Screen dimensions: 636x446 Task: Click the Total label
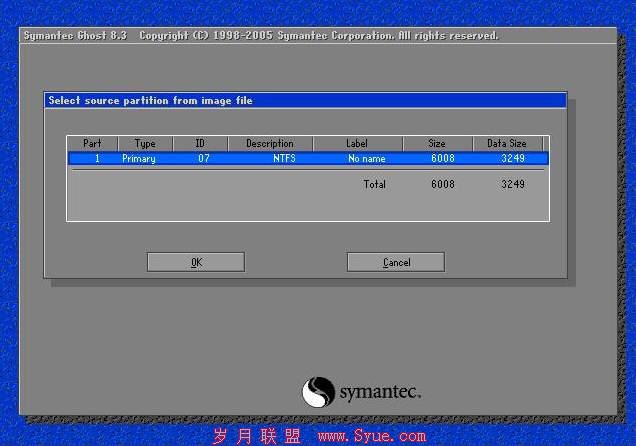[x=374, y=184]
